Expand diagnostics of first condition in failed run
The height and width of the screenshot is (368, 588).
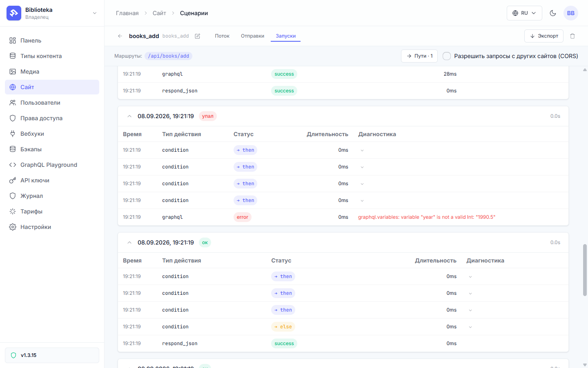[362, 150]
